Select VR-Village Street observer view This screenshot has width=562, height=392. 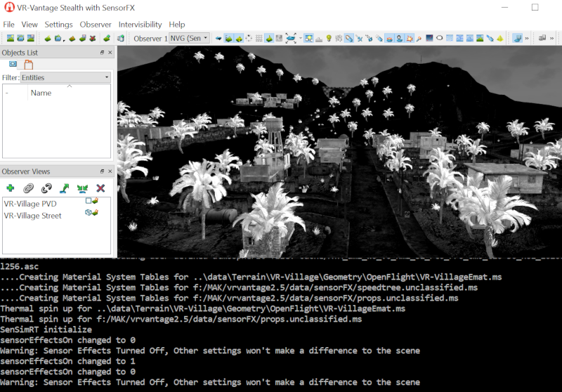click(x=32, y=216)
